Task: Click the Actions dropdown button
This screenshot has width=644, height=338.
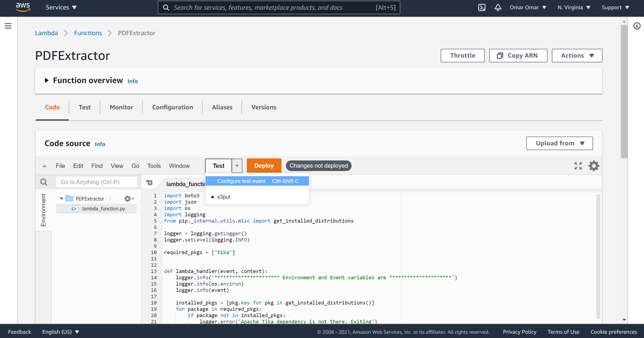Action: coord(577,56)
